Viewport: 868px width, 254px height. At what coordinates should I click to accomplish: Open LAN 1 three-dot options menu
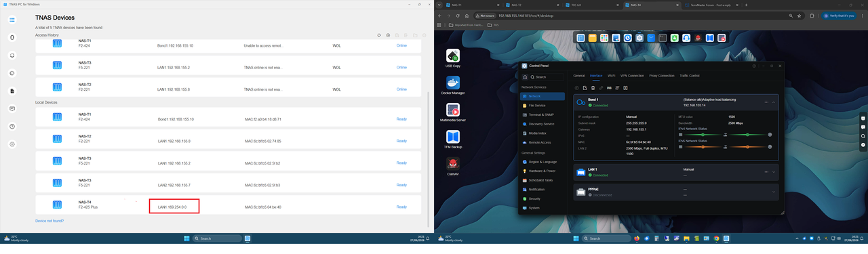(766, 172)
